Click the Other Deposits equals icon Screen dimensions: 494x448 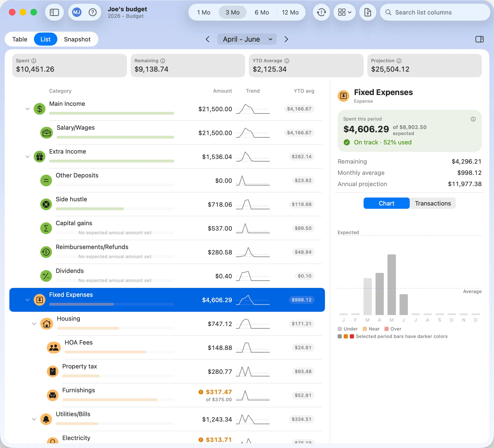coord(46,180)
